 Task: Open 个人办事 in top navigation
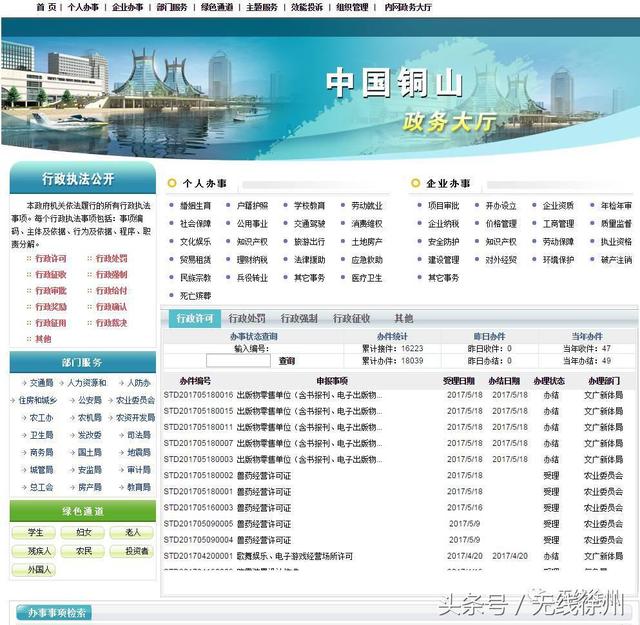pyautogui.click(x=83, y=7)
